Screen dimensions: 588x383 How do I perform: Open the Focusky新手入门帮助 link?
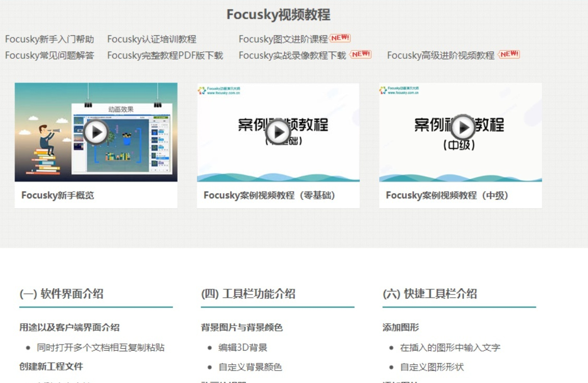pos(49,39)
